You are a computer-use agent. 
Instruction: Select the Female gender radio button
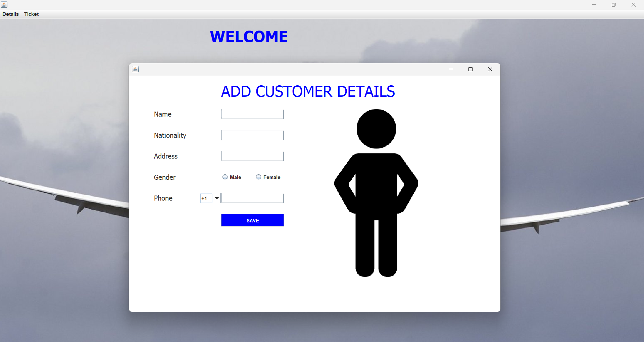point(259,177)
